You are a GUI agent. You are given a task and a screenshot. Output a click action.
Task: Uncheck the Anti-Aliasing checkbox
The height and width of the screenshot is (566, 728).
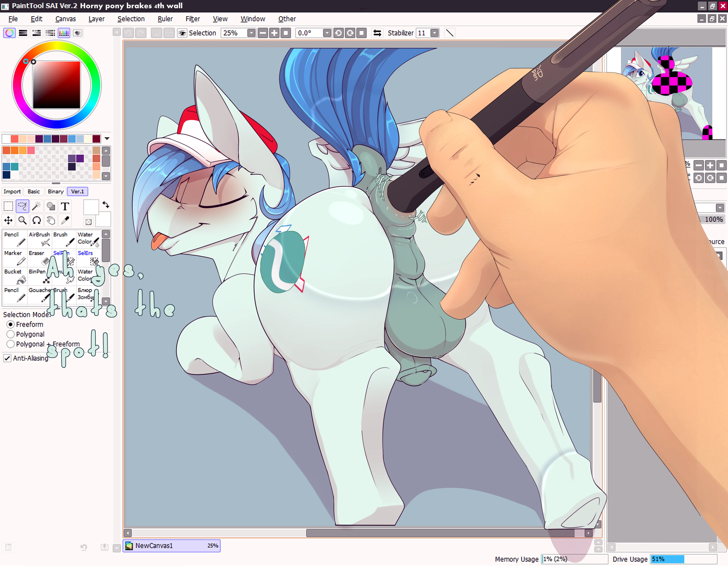click(x=7, y=358)
